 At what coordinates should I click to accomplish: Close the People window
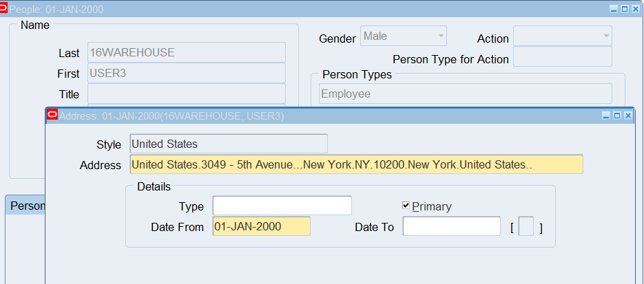[x=635, y=9]
